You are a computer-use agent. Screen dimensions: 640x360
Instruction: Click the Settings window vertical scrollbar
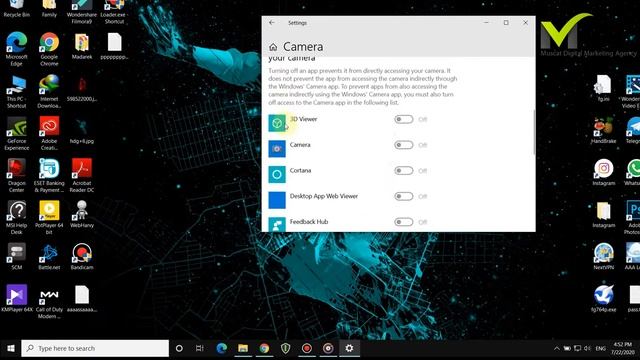point(534,132)
